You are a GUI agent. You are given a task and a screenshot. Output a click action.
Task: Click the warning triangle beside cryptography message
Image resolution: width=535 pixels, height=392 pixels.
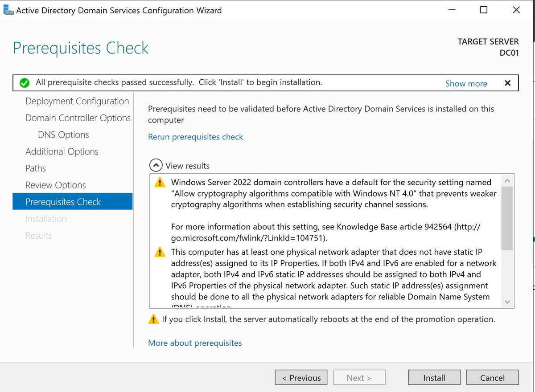(x=160, y=182)
